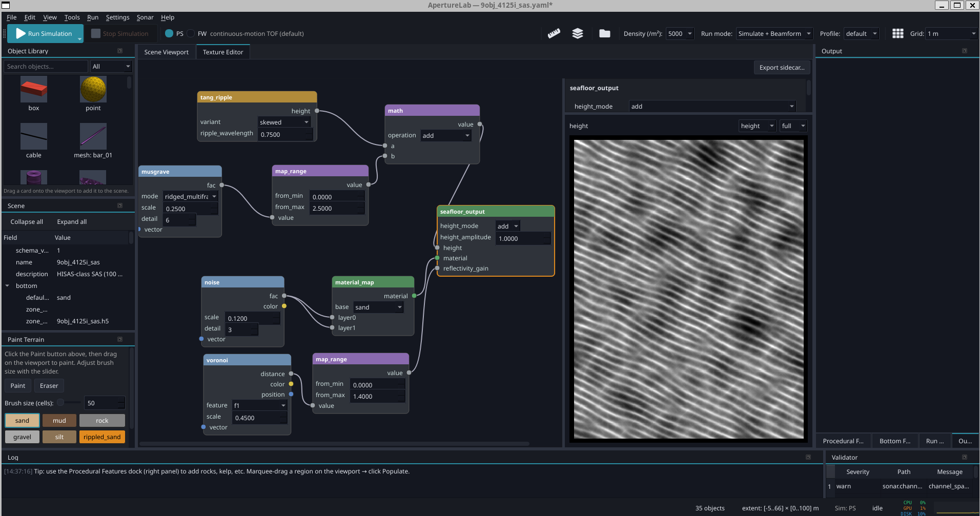Viewport: 980px width, 516px height.
Task: Open the Object Library filter All dropdown
Action: tap(111, 67)
